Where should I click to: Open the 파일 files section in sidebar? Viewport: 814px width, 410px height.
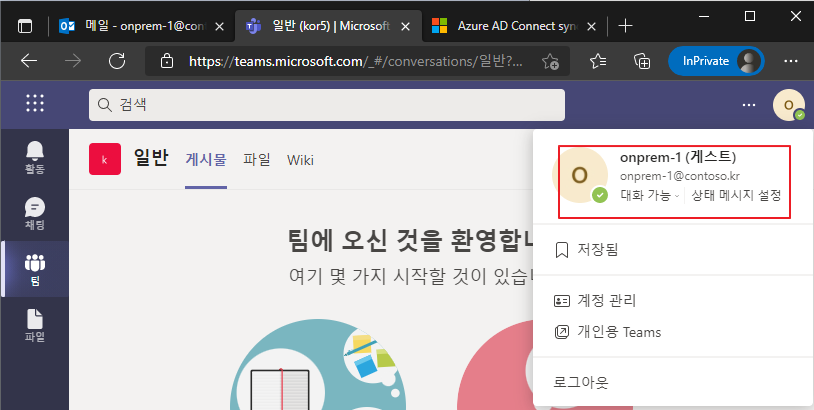point(35,325)
